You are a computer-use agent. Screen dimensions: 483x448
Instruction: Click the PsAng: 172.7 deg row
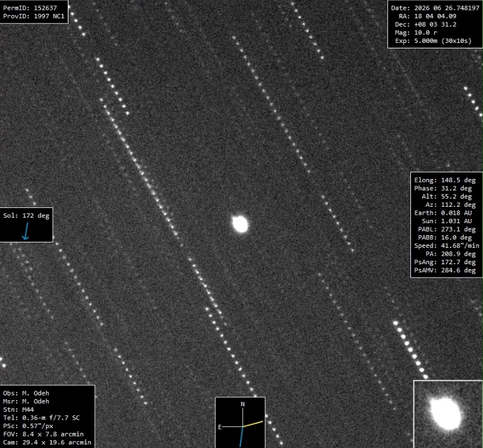(445, 262)
